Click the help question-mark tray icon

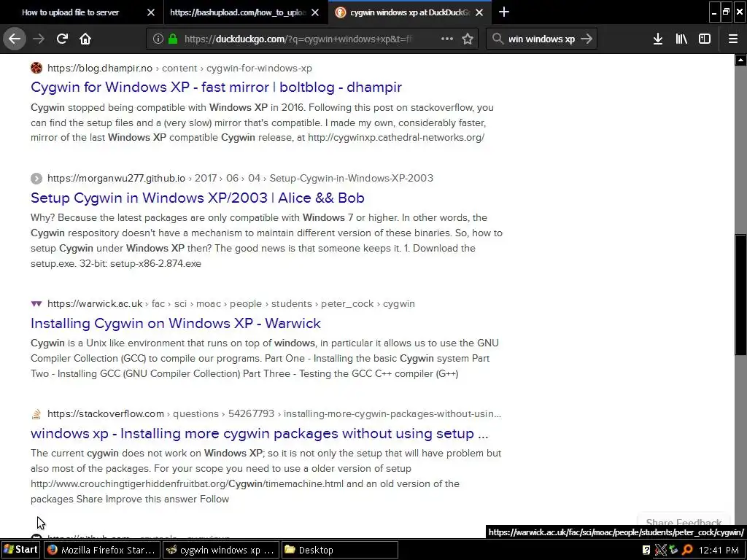[x=646, y=550]
